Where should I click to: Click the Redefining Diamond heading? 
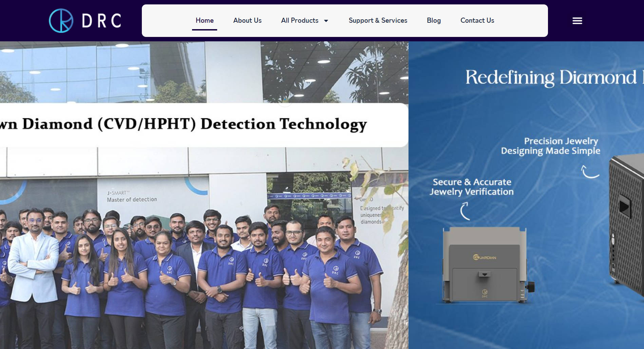coord(551,78)
